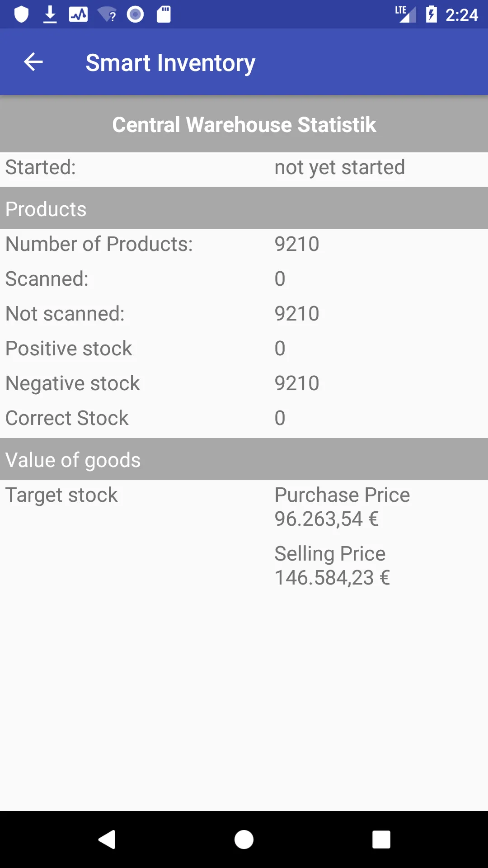Tap the battery charging icon
This screenshot has width=488, height=868.
click(432, 14)
